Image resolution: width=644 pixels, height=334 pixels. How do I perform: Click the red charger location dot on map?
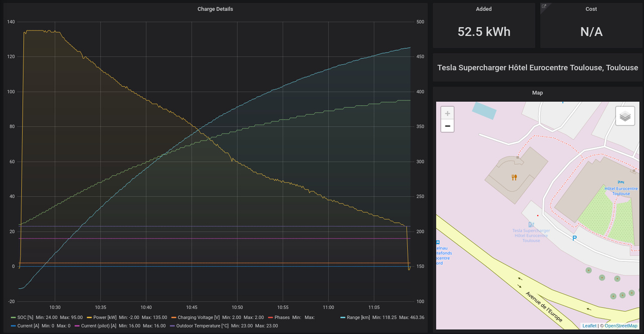[537, 215]
